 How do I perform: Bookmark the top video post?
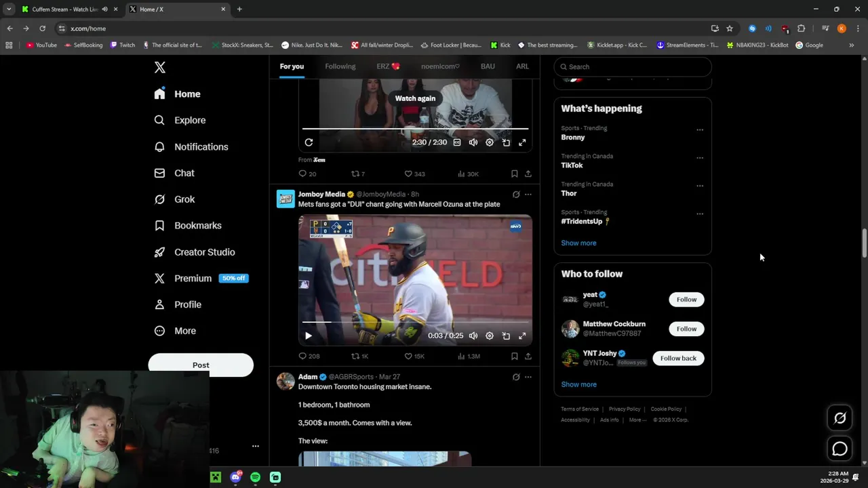(514, 174)
